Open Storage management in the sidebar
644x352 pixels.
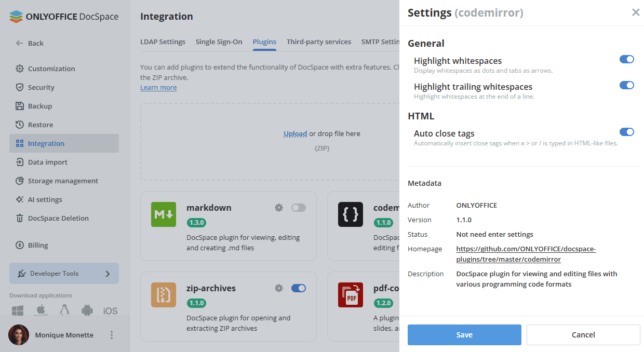(64, 181)
